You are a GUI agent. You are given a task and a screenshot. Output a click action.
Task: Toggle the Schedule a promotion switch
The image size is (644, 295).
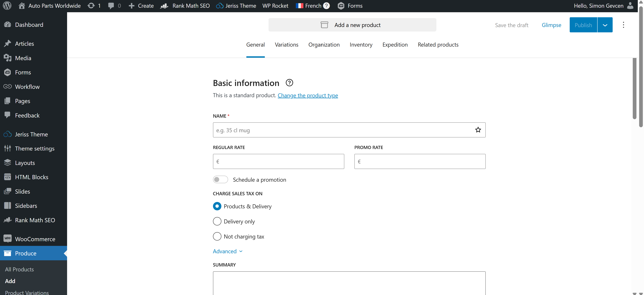coord(220,179)
